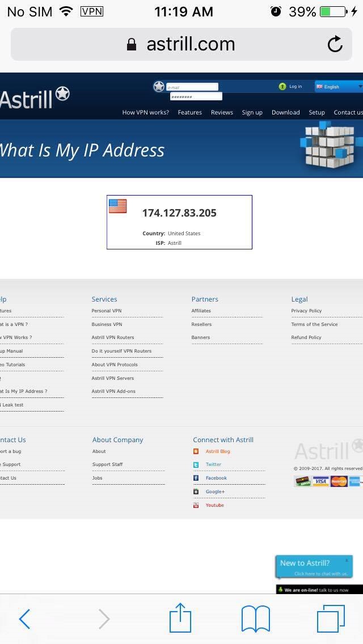
Task: Click the Youtube icon
Action: coord(196,505)
